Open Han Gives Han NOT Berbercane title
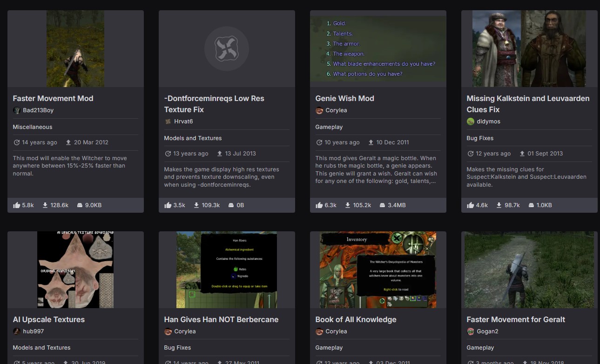600x364 pixels. 222,320
